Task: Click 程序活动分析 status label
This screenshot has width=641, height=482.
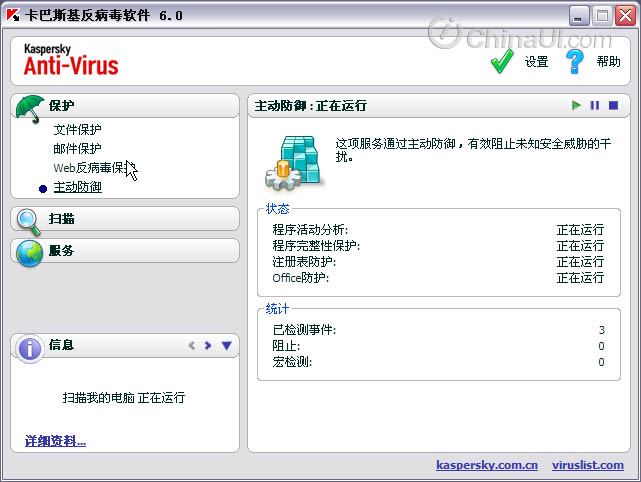Action: coord(310,230)
